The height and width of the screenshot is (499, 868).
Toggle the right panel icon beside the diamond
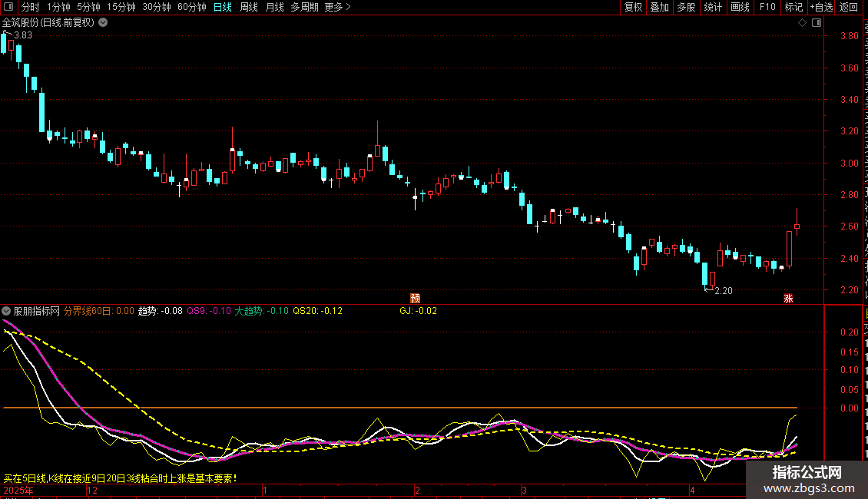817,23
